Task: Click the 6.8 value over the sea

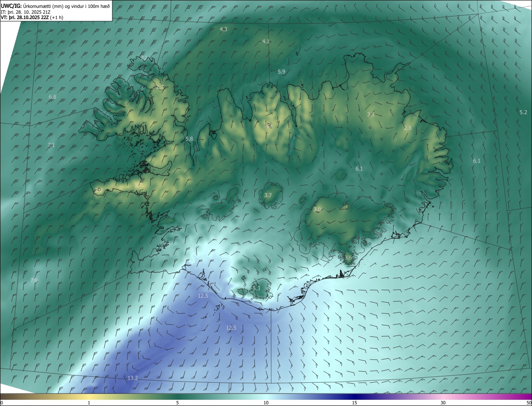Action: pos(52,97)
